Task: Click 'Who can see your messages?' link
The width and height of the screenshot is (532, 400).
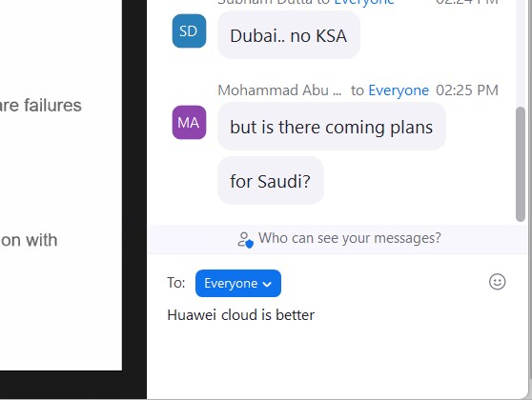Action: click(x=350, y=238)
